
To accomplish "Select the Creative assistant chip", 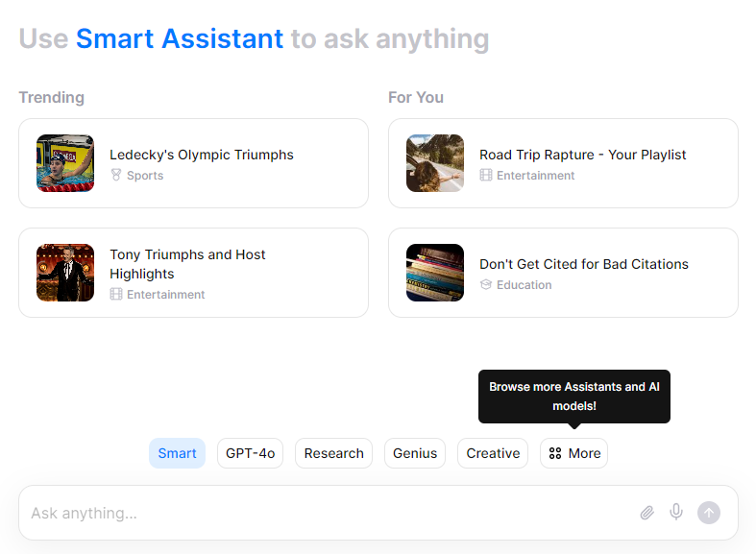I will click(x=493, y=453).
